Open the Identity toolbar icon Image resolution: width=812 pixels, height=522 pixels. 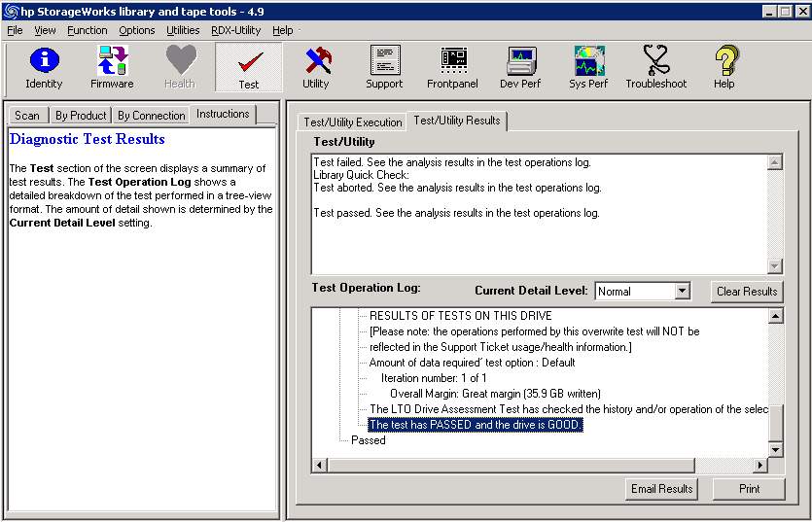point(44,67)
